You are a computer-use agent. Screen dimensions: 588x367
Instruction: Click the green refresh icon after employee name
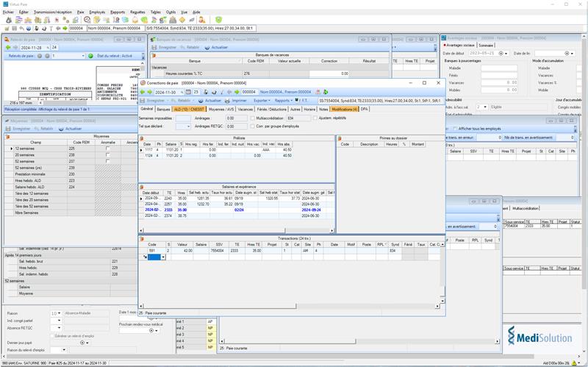point(326,92)
